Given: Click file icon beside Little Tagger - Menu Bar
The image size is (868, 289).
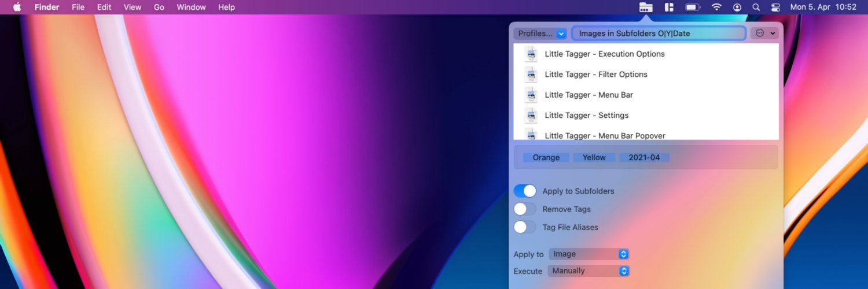Looking at the screenshot, I should [531, 95].
